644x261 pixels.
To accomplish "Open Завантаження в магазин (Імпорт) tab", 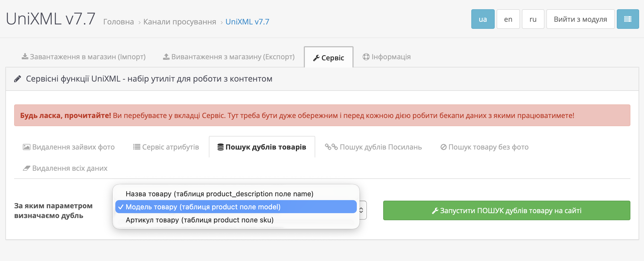I will [84, 57].
